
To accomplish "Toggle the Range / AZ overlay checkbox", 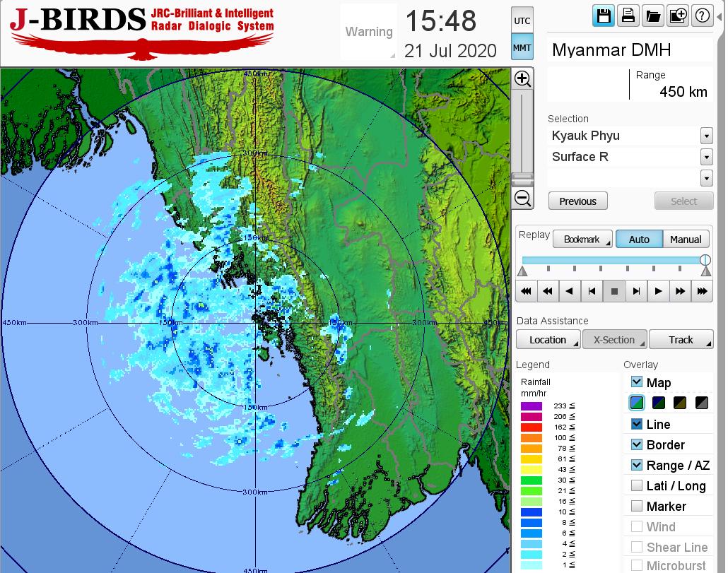I will tap(637, 465).
